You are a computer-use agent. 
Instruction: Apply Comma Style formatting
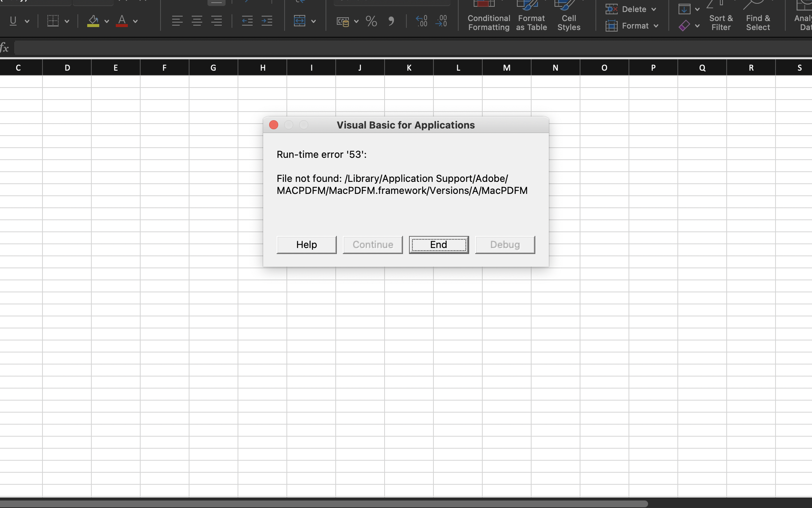(391, 21)
